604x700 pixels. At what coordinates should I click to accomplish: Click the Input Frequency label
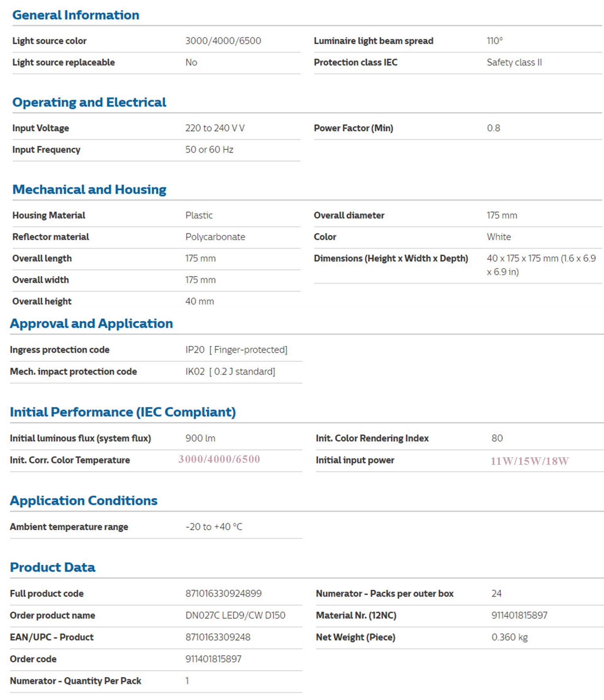[x=46, y=150]
